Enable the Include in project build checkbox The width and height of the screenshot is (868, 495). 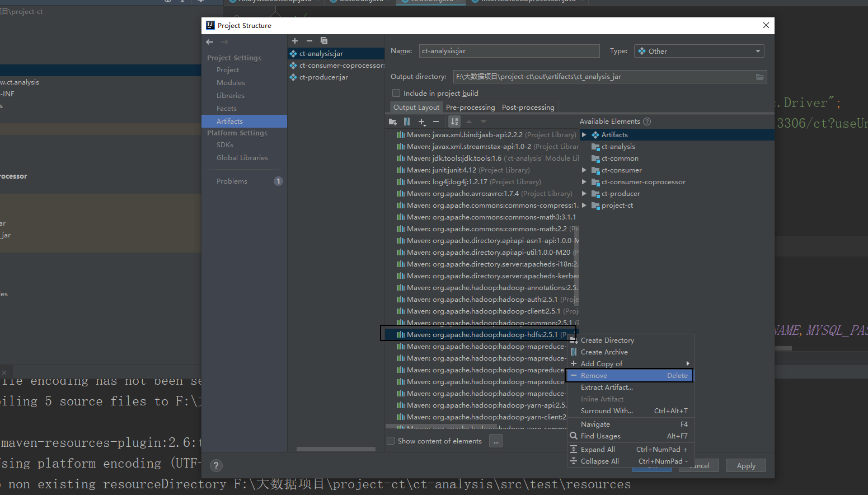point(396,93)
